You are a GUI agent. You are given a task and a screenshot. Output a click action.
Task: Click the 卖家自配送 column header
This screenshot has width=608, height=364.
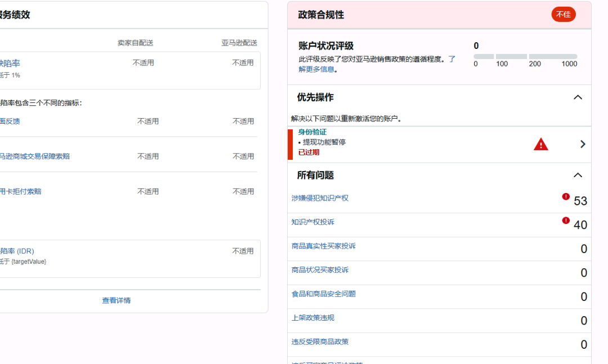pyautogui.click(x=135, y=43)
